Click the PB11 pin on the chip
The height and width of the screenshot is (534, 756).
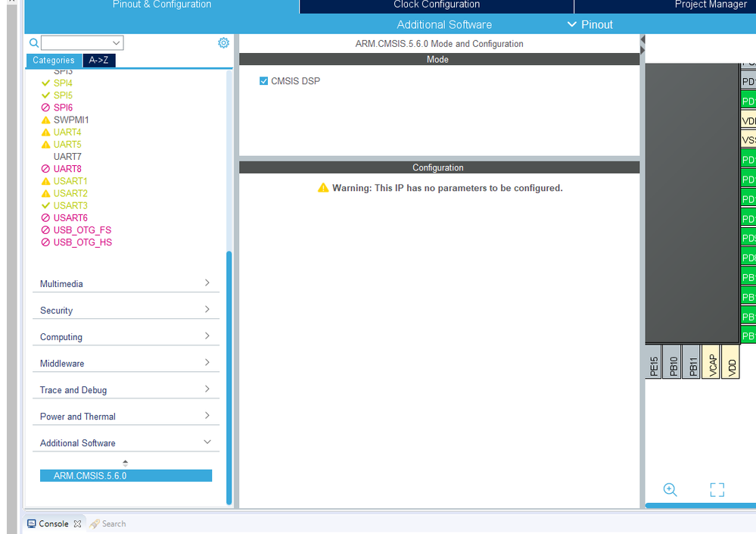tap(693, 362)
